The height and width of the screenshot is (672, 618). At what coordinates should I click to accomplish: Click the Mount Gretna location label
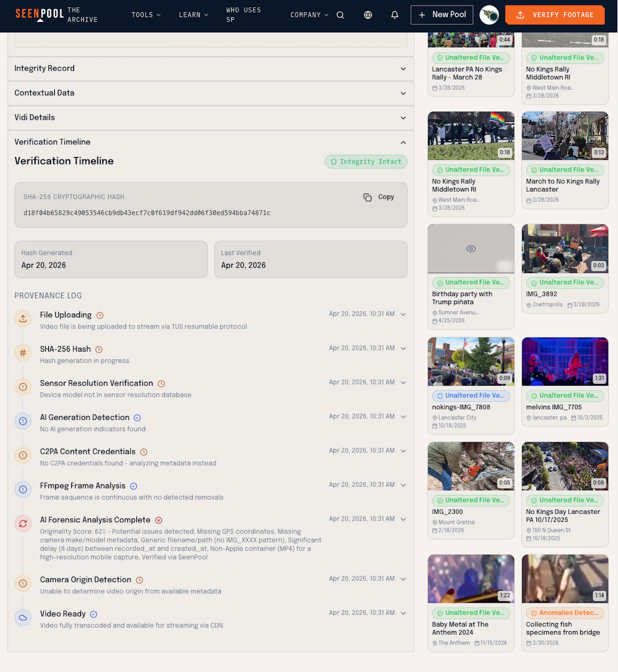pos(453,522)
